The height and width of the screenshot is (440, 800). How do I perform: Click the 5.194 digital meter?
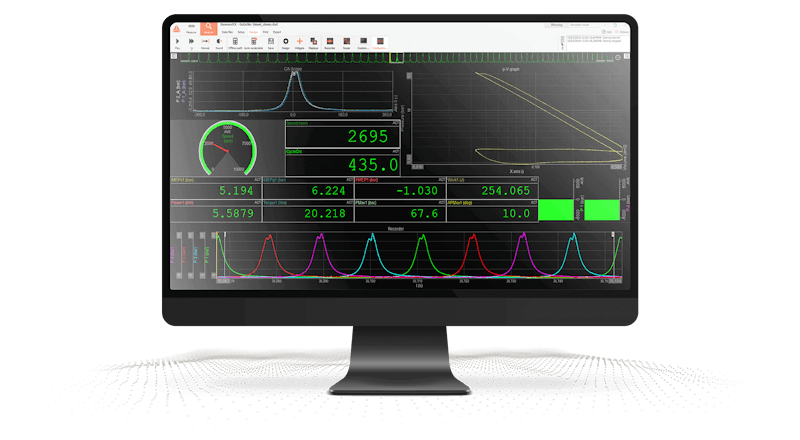216,188
